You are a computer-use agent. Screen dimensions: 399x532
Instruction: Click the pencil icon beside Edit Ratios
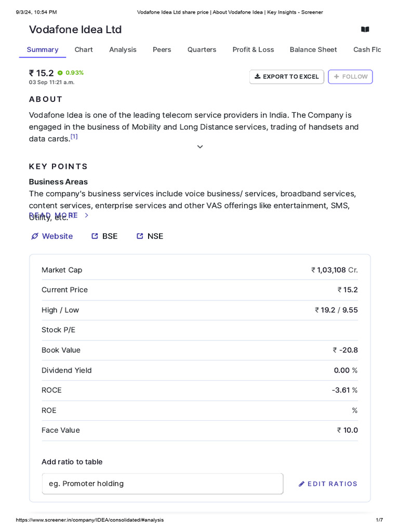(x=302, y=484)
